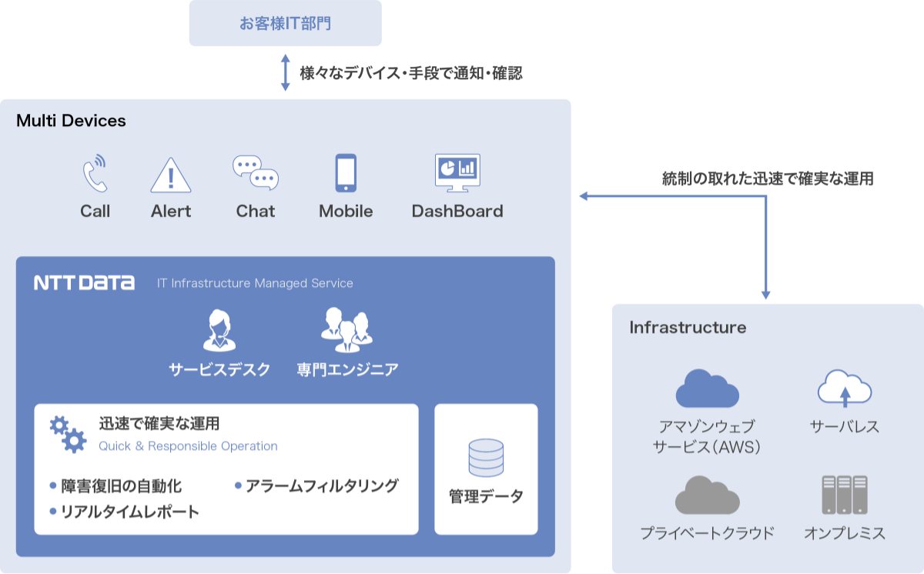Click the Quick & Responsible Operation text
Screen dimensions: 924x574
coord(189,446)
